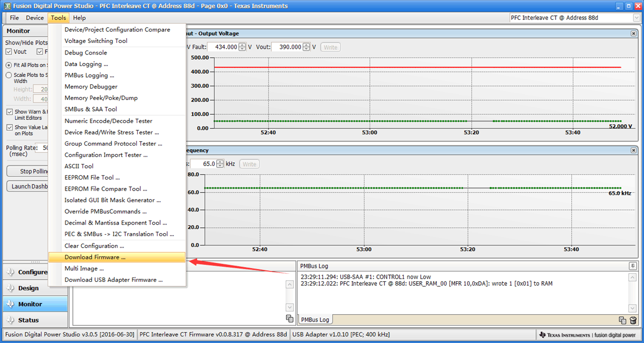Adjust the OV Fault 434.000 stepper
The width and height of the screenshot is (644, 343).
pos(242,47)
